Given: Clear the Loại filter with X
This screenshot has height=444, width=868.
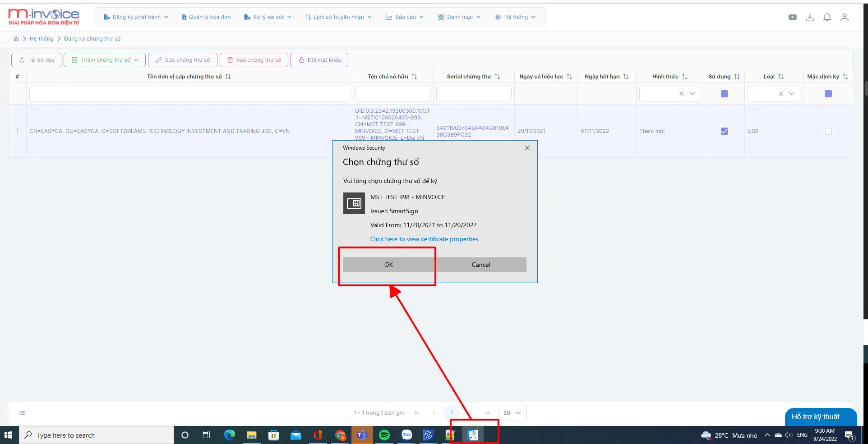Looking at the screenshot, I should pyautogui.click(x=781, y=94).
